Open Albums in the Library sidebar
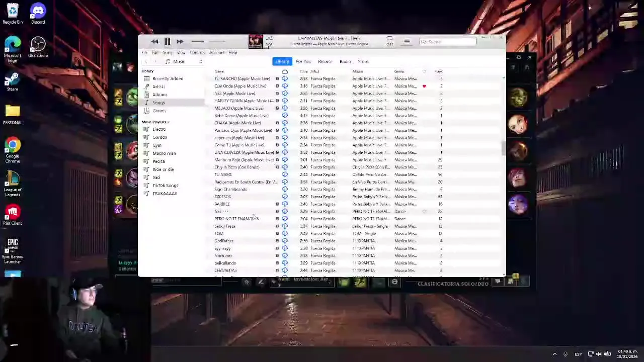 (x=160, y=95)
